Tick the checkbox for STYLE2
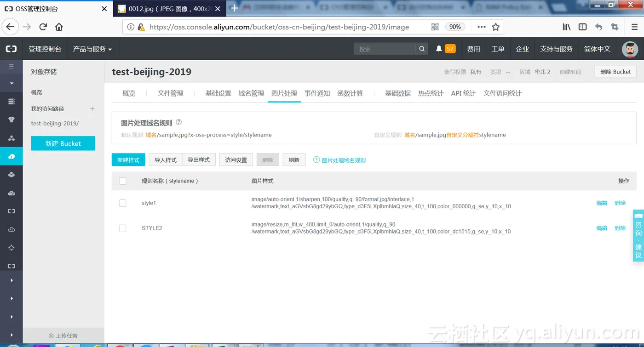Screen dimensions: 644x347 122,228
